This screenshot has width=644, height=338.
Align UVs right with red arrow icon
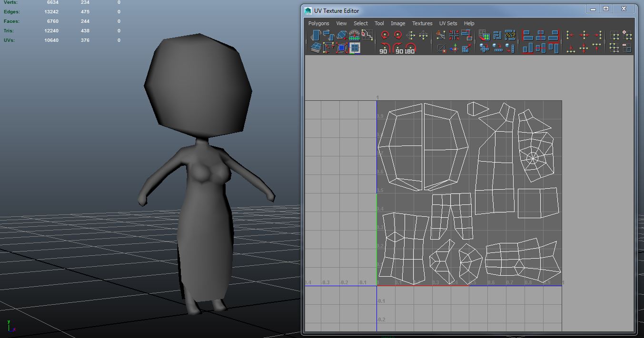[x=597, y=35]
